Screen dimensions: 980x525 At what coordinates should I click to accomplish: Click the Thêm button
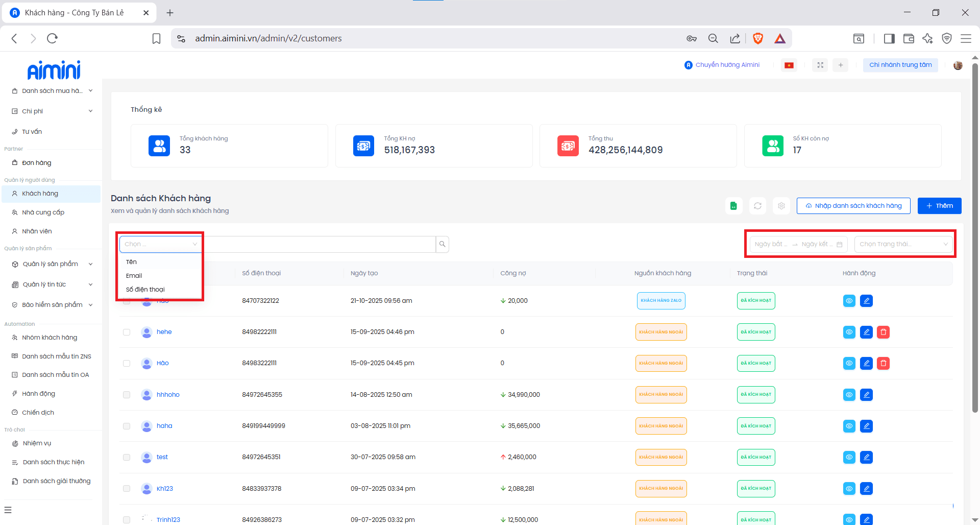click(x=939, y=206)
